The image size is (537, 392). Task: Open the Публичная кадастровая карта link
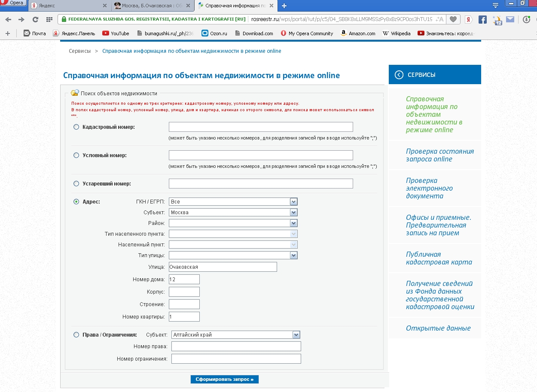tap(439, 258)
